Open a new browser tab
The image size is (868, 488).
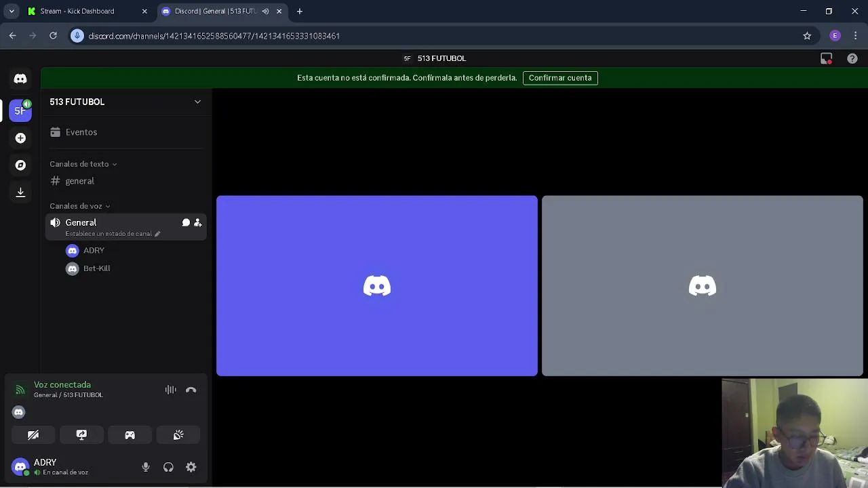(x=300, y=12)
